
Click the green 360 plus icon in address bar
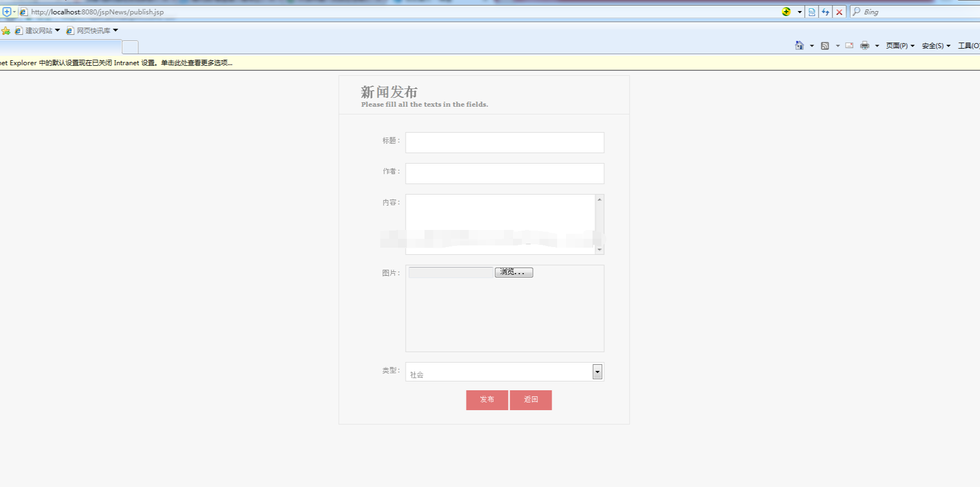coord(787,12)
